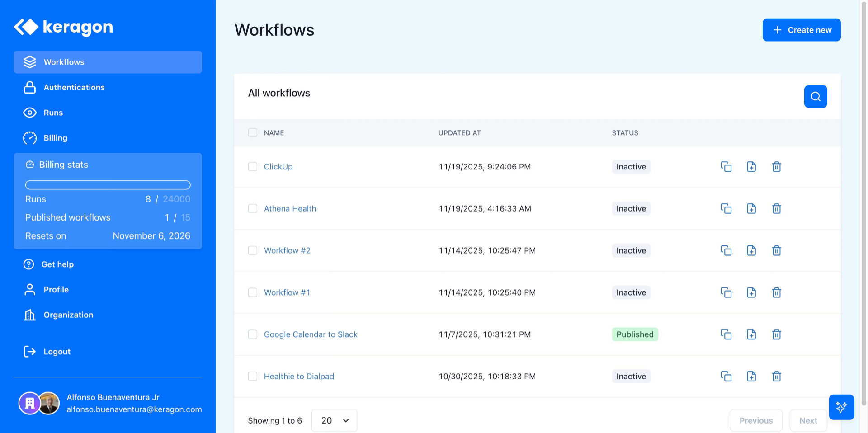Click the keragon logo
Viewport: 868px width, 433px height.
click(63, 27)
